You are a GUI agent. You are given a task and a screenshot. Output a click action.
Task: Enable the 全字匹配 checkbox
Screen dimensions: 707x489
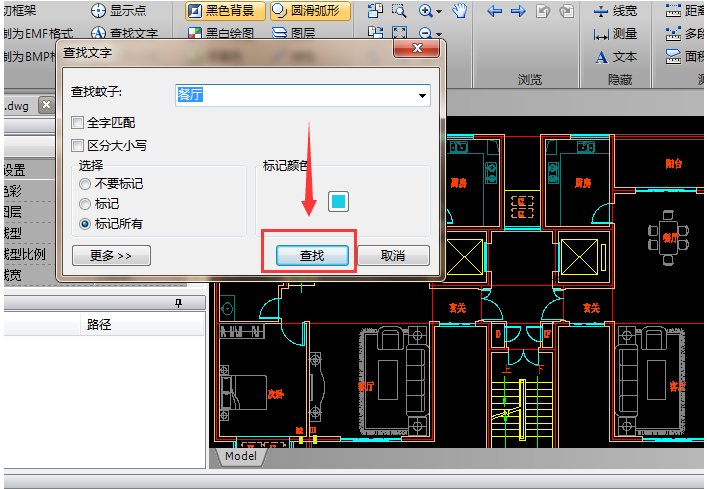click(x=78, y=123)
